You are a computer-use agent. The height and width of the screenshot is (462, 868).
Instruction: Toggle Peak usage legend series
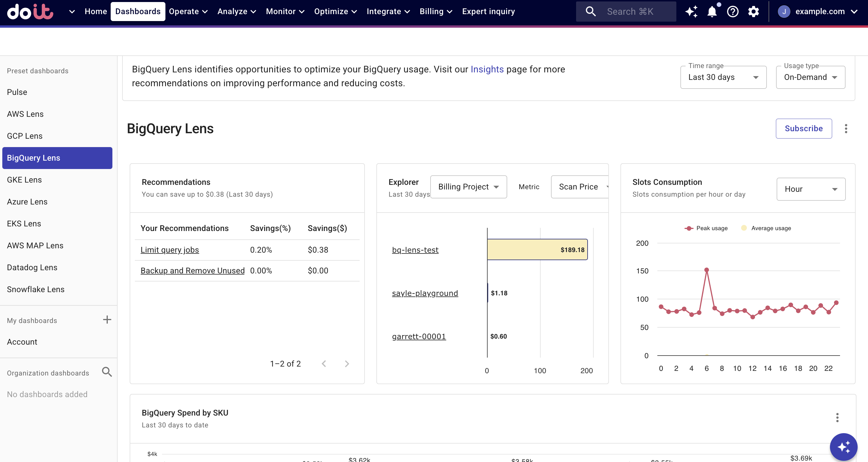pos(706,228)
